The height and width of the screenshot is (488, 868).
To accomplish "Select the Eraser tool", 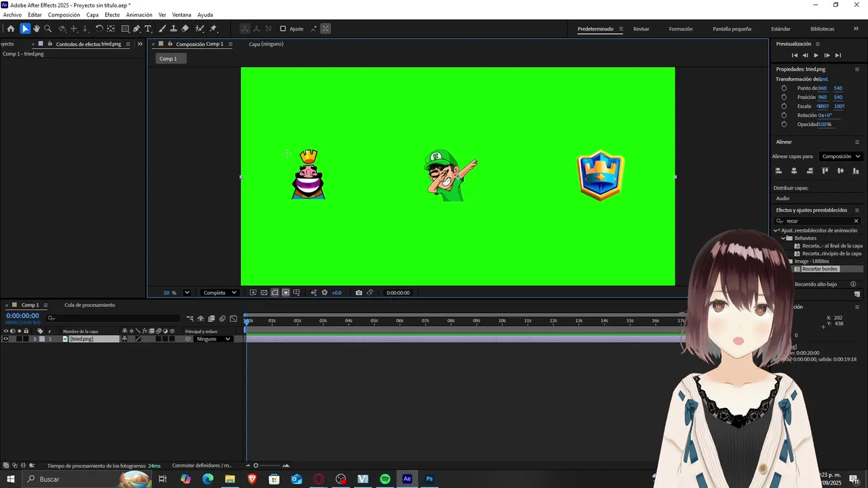I will click(x=185, y=28).
